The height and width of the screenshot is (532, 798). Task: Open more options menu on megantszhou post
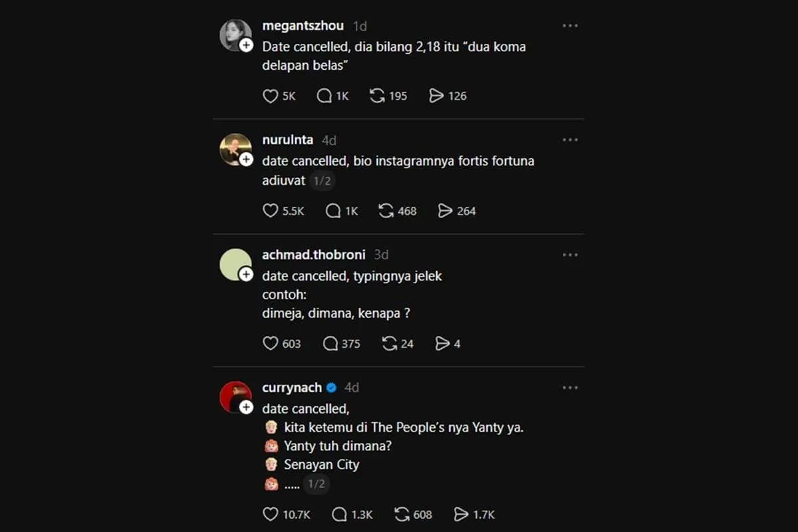coord(570,26)
